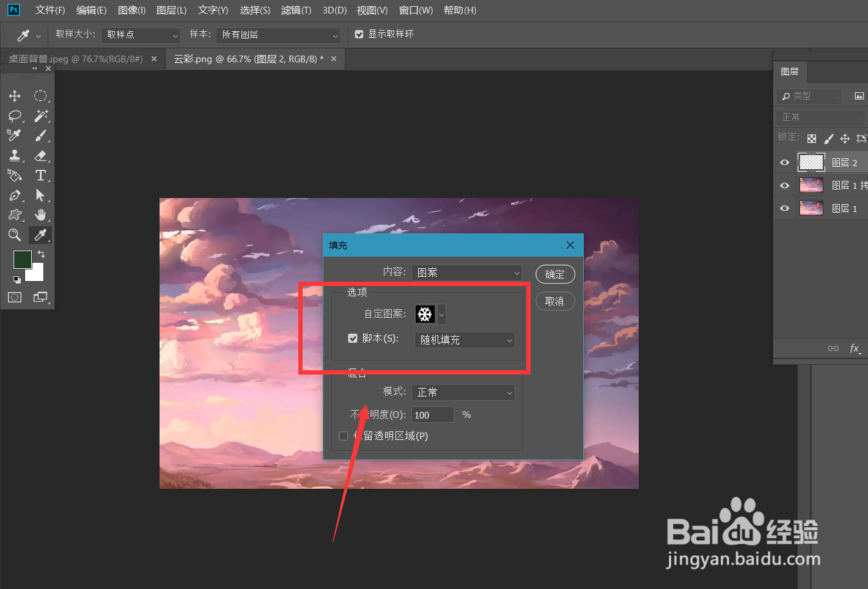Open the script dropdown showing 随机填充

[x=465, y=340]
